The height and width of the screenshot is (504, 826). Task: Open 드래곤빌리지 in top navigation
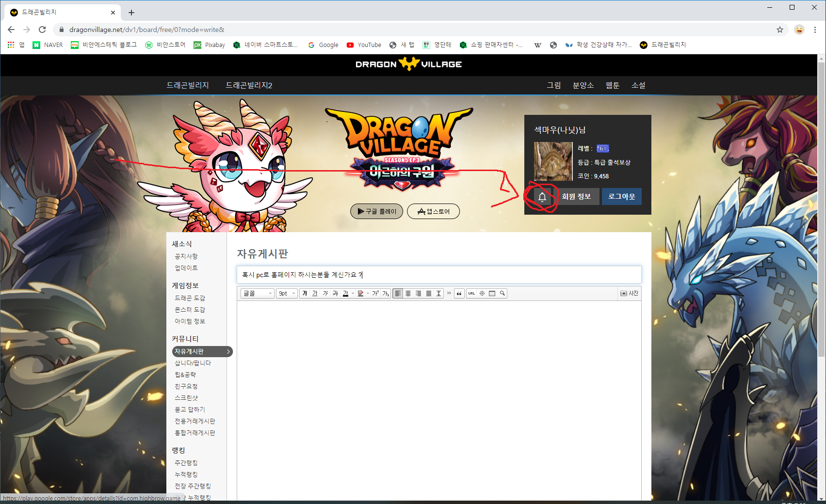pos(188,85)
